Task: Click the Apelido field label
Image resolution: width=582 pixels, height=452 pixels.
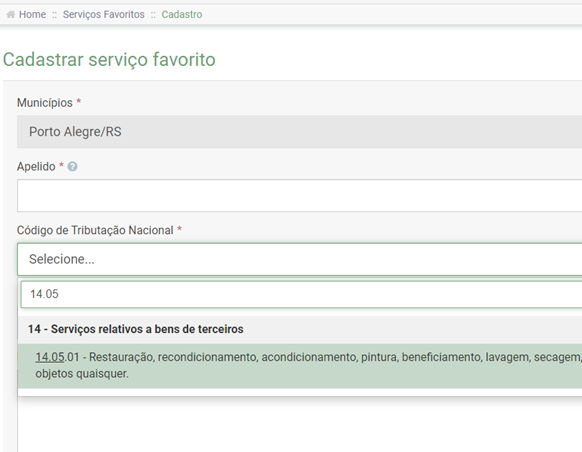Action: point(36,167)
